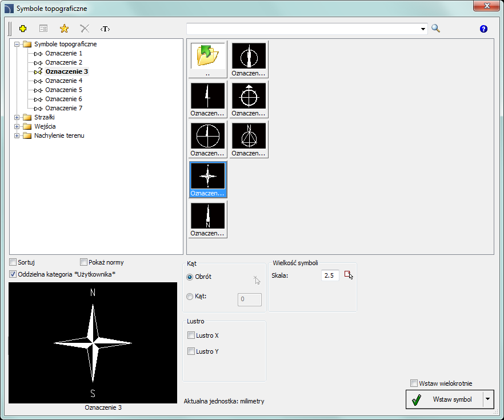504x420 pixels.
Task: Select the circled-needle symbol thumbnail in top row
Action: click(249, 59)
